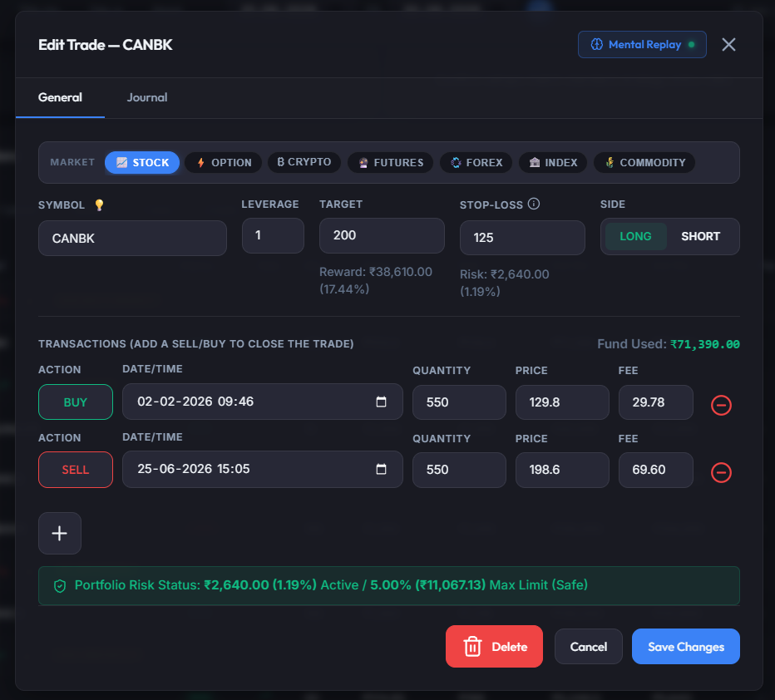The width and height of the screenshot is (775, 700).
Task: Click the BUY row quantity field
Action: (x=459, y=402)
